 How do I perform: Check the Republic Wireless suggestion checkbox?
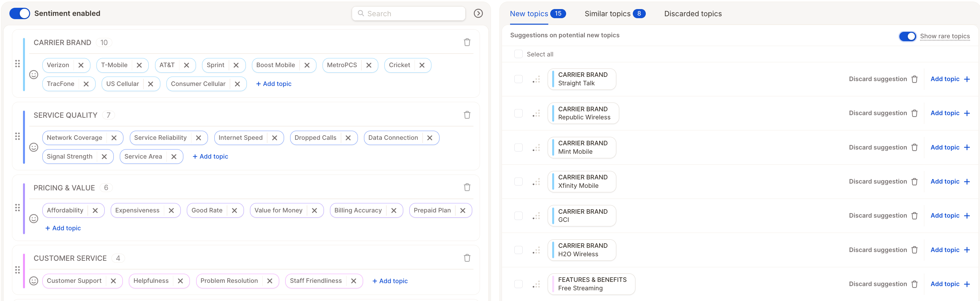pos(518,113)
